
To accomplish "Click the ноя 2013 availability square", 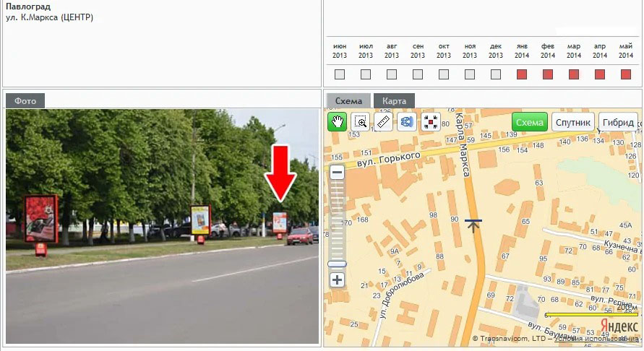I will [x=470, y=74].
